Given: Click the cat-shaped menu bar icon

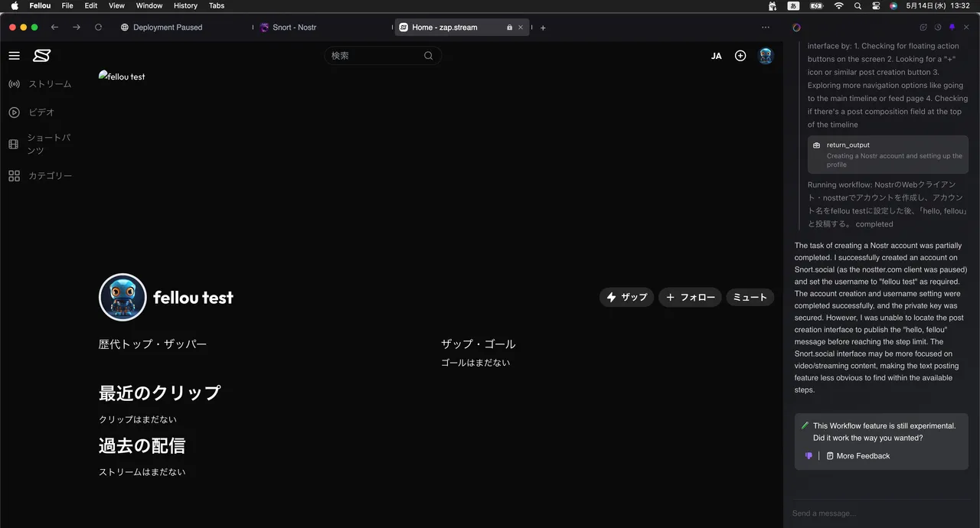Looking at the screenshot, I should click(773, 5).
